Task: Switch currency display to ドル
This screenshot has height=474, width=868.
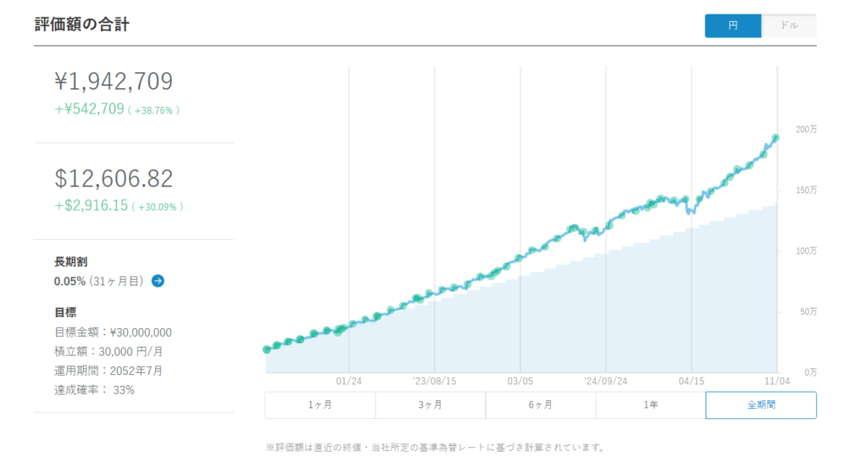Action: tap(788, 25)
